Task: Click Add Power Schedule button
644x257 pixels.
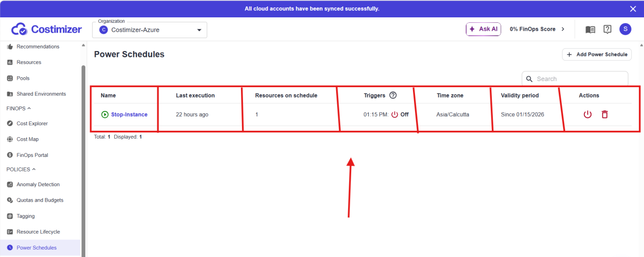Action: pos(597,54)
